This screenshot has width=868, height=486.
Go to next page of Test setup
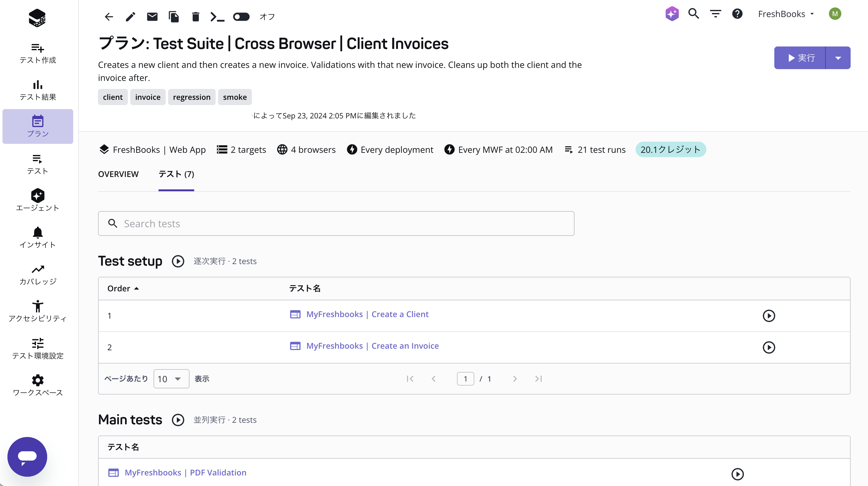515,379
